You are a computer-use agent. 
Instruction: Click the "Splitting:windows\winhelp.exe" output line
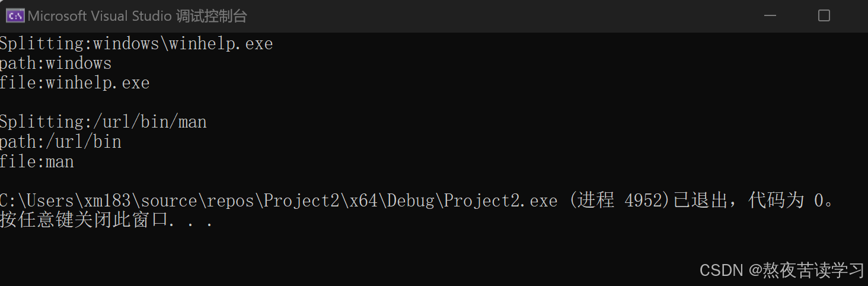coord(136,44)
